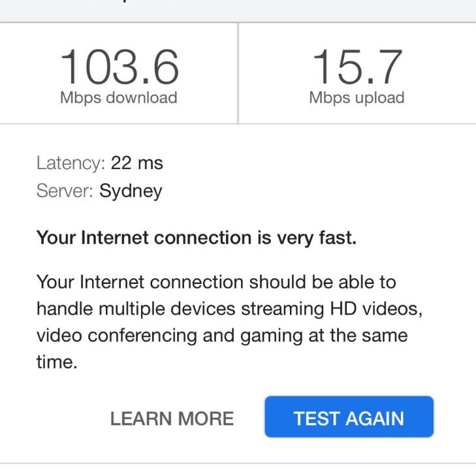
Task: Select the "Mbps download" label
Action: point(119,98)
